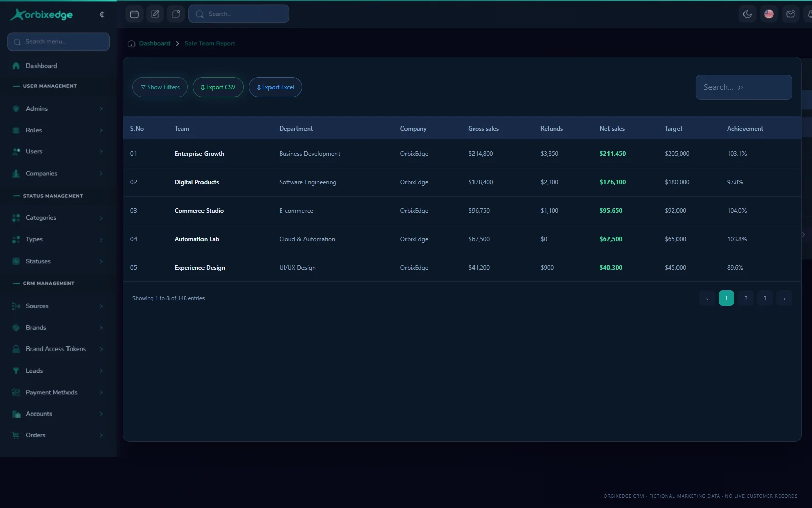Click the Export CSV button
Screen dimensions: 812x508
218,87
